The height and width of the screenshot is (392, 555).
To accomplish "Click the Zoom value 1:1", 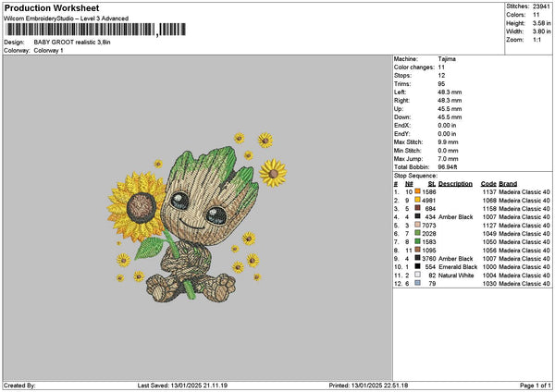I will point(536,40).
